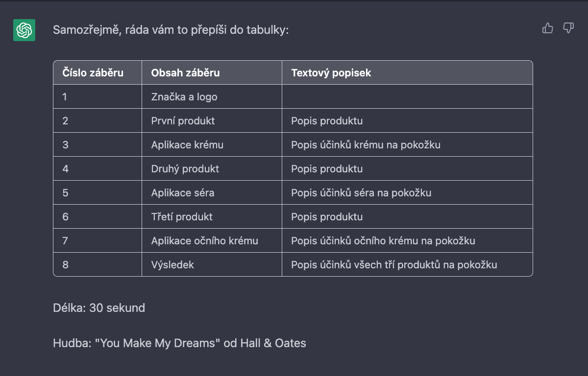
Task: Click the "Třetí produkt" cell
Action: coord(212,217)
